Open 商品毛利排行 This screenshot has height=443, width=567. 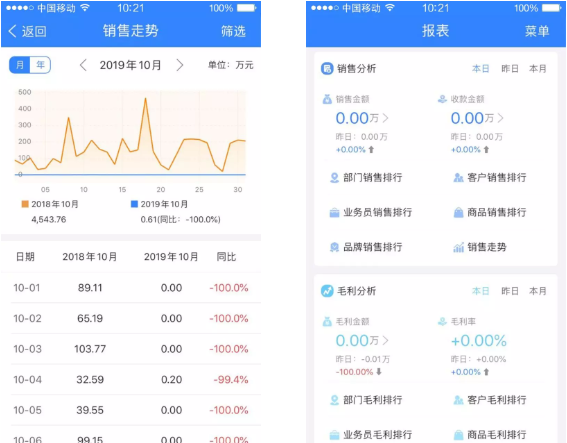click(496, 435)
